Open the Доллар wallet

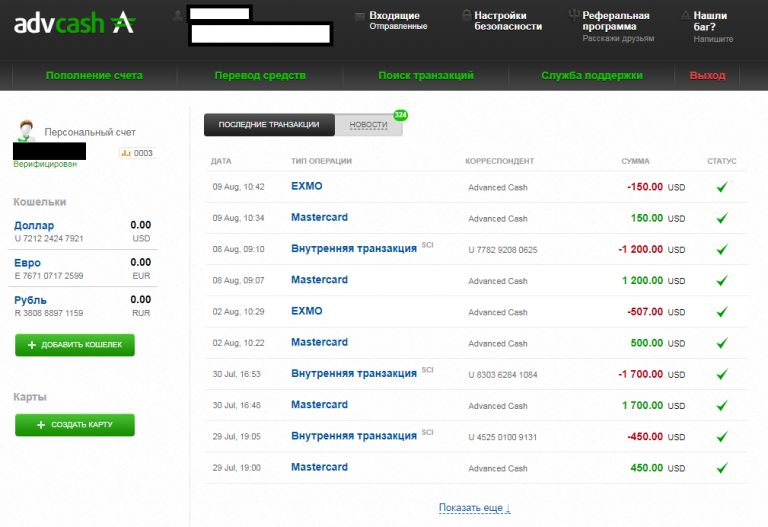[x=34, y=226]
